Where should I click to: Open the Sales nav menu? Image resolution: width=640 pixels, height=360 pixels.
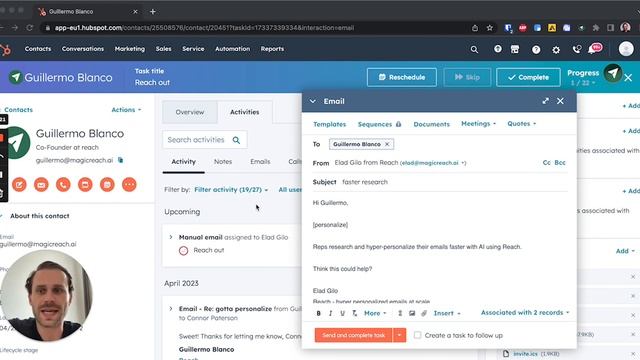pyautogui.click(x=163, y=49)
